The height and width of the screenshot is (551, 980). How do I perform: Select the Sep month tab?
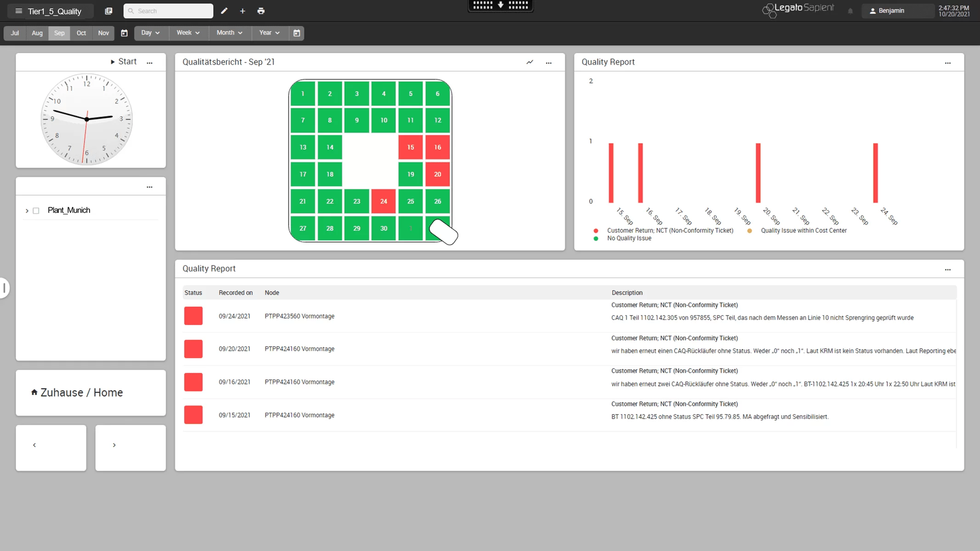point(59,33)
